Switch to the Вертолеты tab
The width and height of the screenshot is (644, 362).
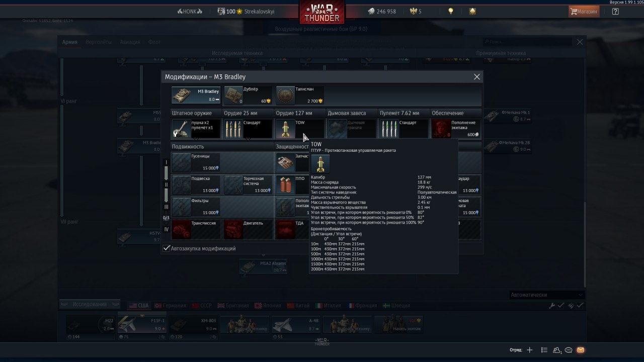pyautogui.click(x=99, y=42)
